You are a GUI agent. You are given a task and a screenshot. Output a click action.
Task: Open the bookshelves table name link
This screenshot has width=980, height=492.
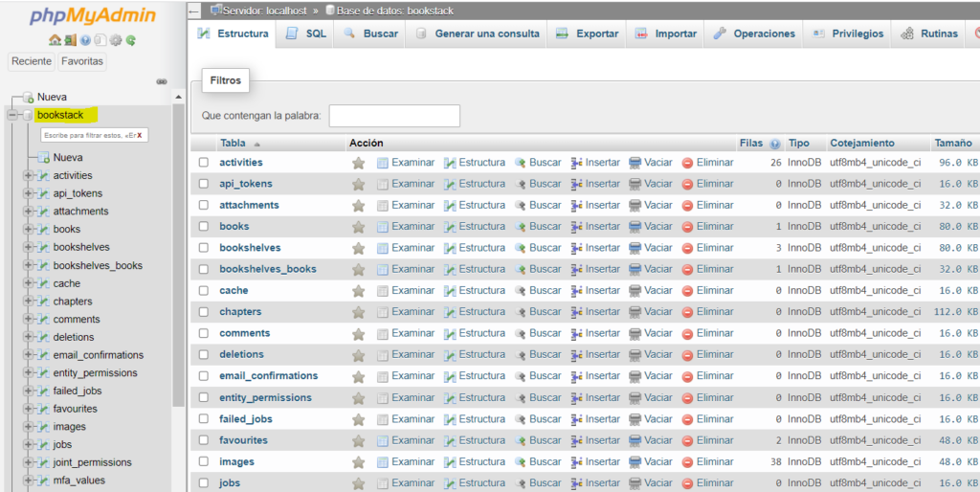pyautogui.click(x=250, y=248)
